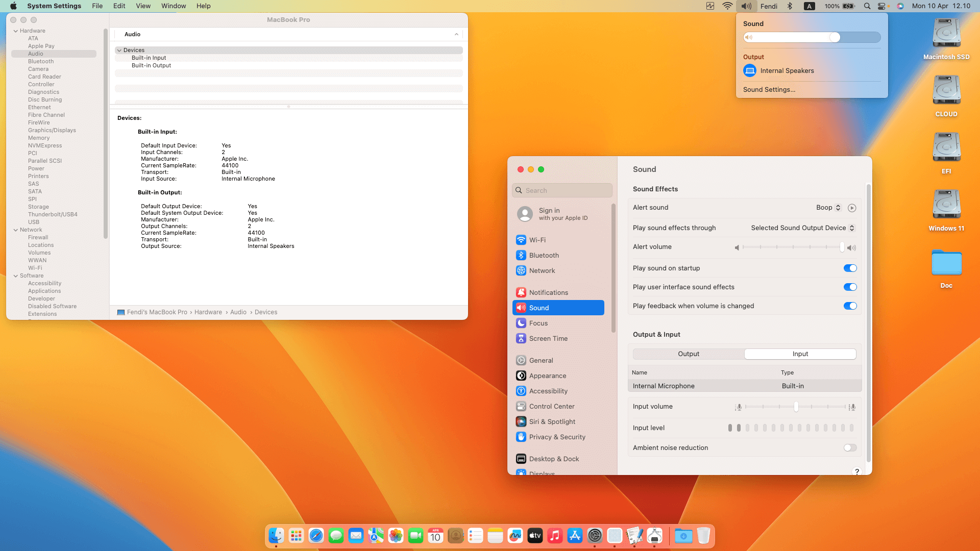
Task: Open Play sound effects through dropdown
Action: coord(803,228)
